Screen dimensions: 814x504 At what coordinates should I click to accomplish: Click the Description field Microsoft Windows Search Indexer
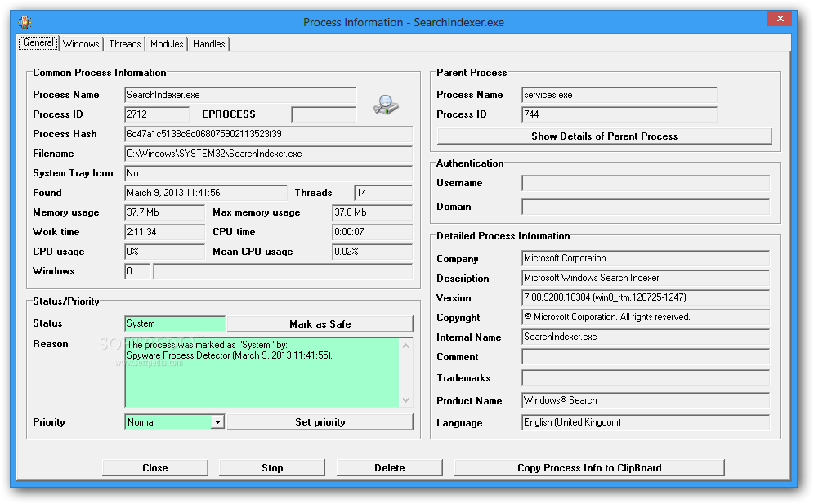(646, 278)
